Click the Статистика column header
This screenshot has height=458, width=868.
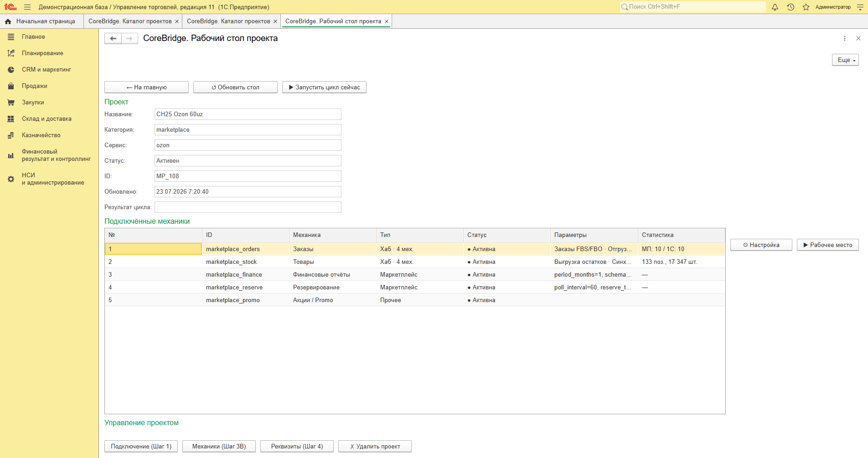[681, 235]
